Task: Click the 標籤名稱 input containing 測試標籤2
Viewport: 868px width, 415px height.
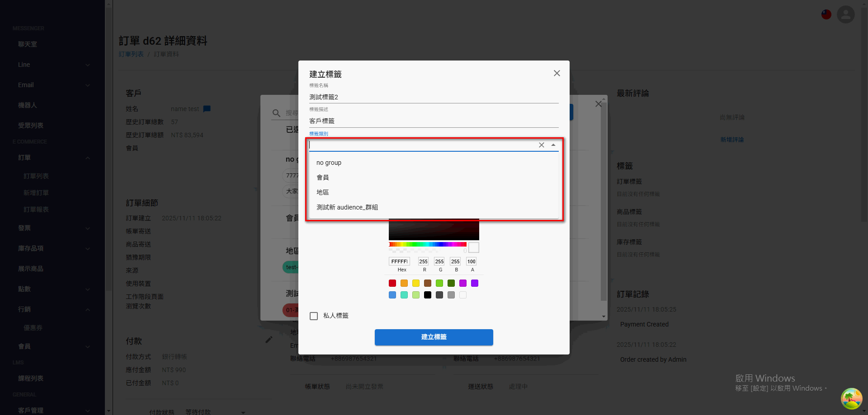Action: pyautogui.click(x=434, y=97)
